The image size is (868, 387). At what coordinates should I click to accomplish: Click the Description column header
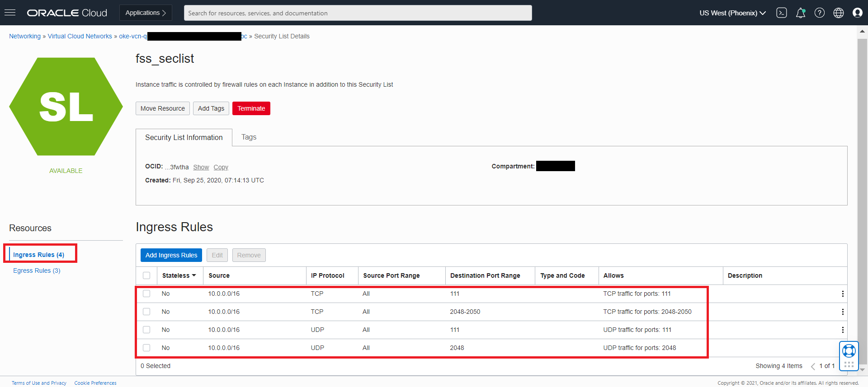[x=745, y=275]
